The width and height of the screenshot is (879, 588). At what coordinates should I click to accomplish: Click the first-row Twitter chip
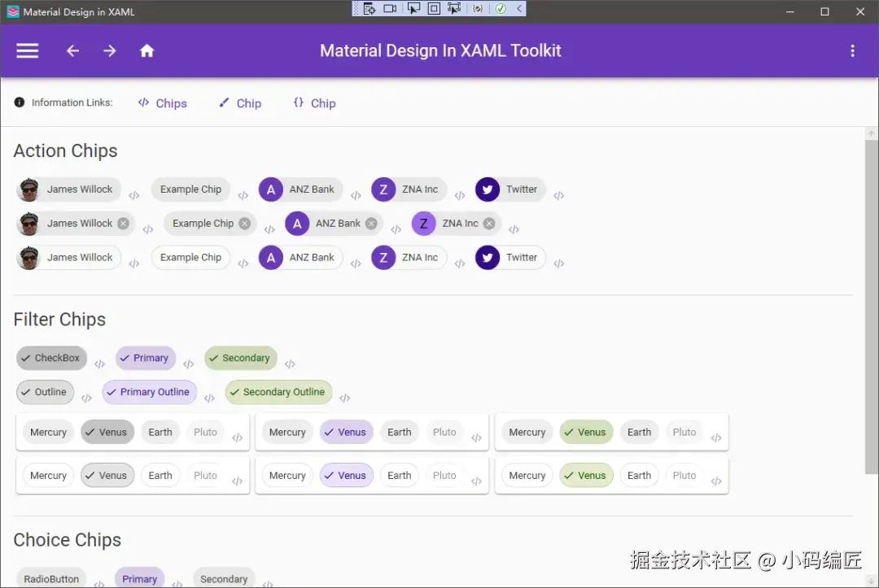510,189
